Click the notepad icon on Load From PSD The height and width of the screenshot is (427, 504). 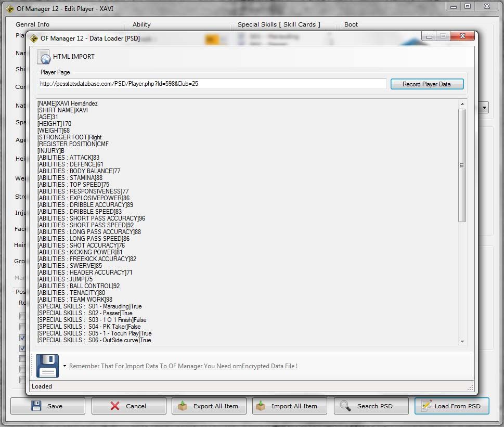click(426, 406)
